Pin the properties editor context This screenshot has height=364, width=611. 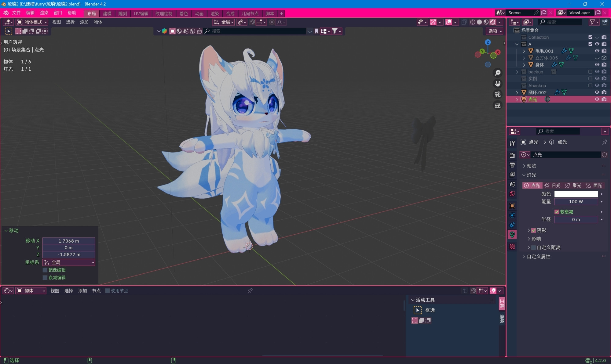coord(605,142)
